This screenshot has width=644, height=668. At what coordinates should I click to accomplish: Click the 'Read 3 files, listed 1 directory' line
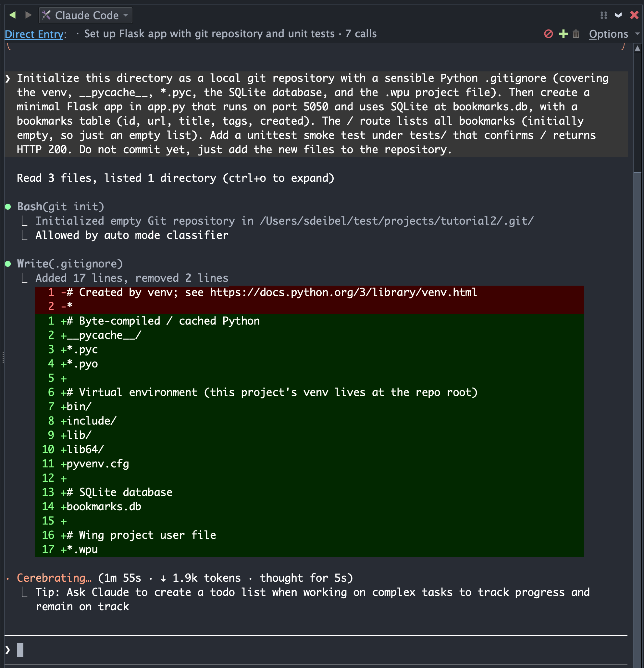(176, 178)
